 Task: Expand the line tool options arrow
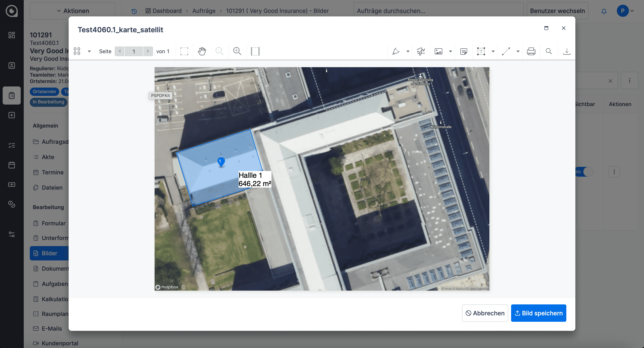click(518, 51)
